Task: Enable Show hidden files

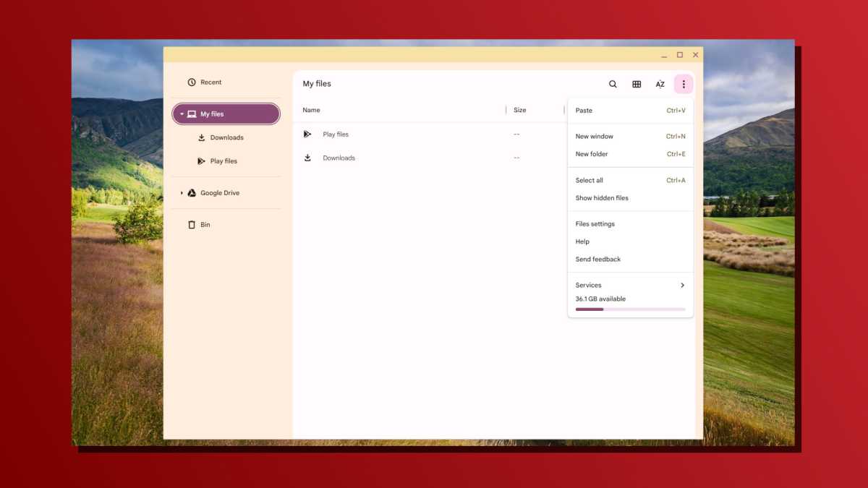Action: pos(602,197)
